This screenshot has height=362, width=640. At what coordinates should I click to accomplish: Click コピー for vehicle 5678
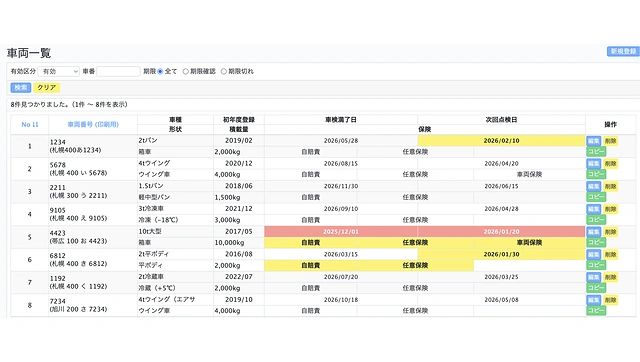(x=596, y=174)
